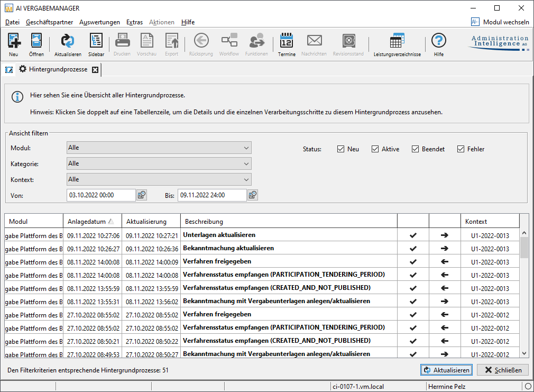Click the right arrow in the Unterlagen aktualisieren row
This screenshot has height=392, width=534.
point(445,235)
